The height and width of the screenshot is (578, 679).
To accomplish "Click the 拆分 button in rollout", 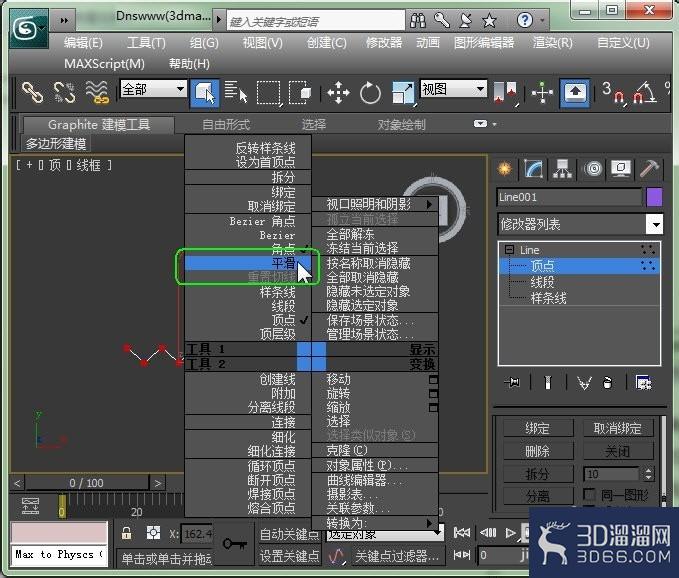I will (537, 474).
